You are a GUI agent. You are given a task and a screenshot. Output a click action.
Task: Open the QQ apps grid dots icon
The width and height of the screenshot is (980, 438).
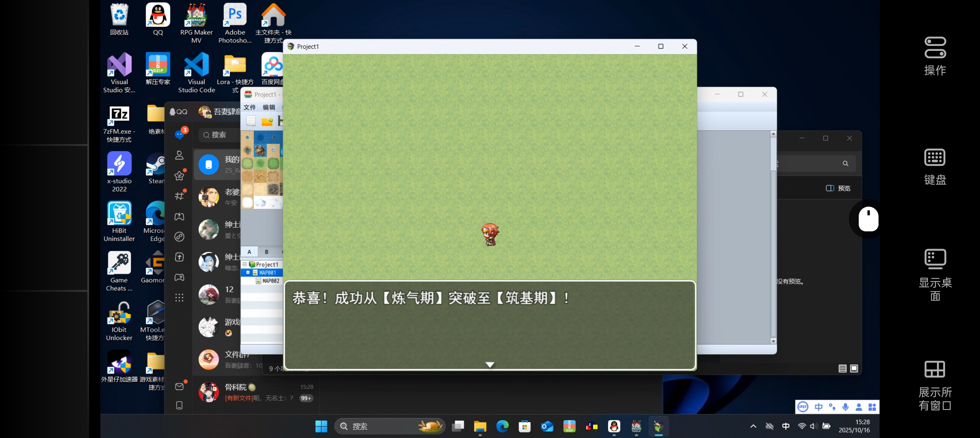click(x=179, y=298)
